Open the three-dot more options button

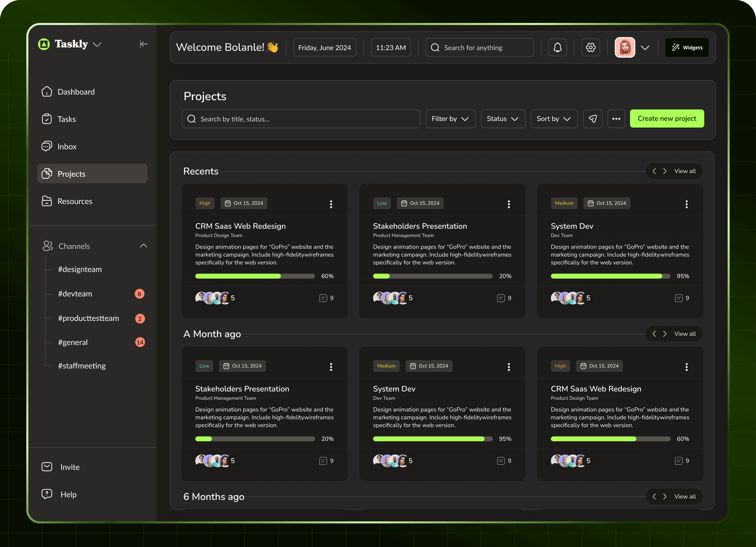616,119
